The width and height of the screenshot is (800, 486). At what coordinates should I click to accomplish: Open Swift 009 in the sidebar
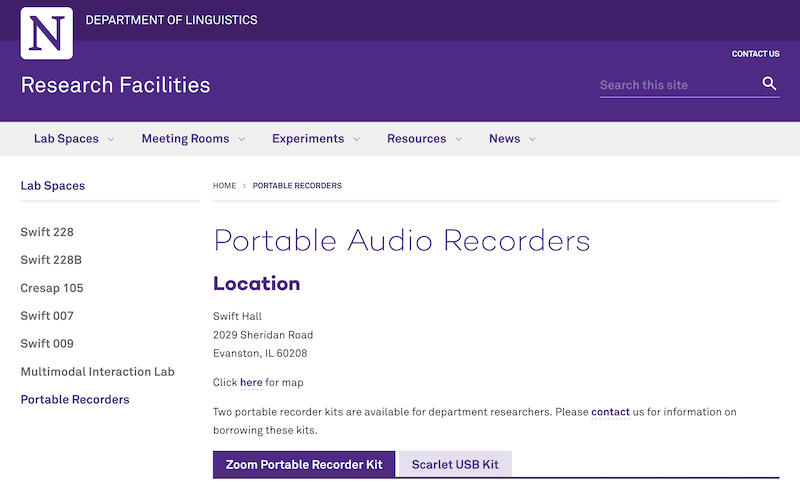tap(47, 344)
